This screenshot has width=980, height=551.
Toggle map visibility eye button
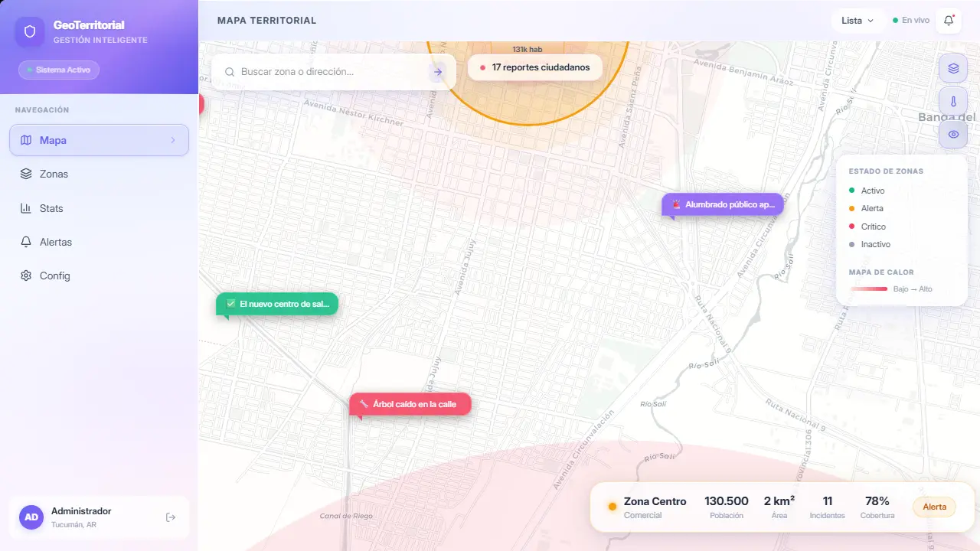pos(953,134)
